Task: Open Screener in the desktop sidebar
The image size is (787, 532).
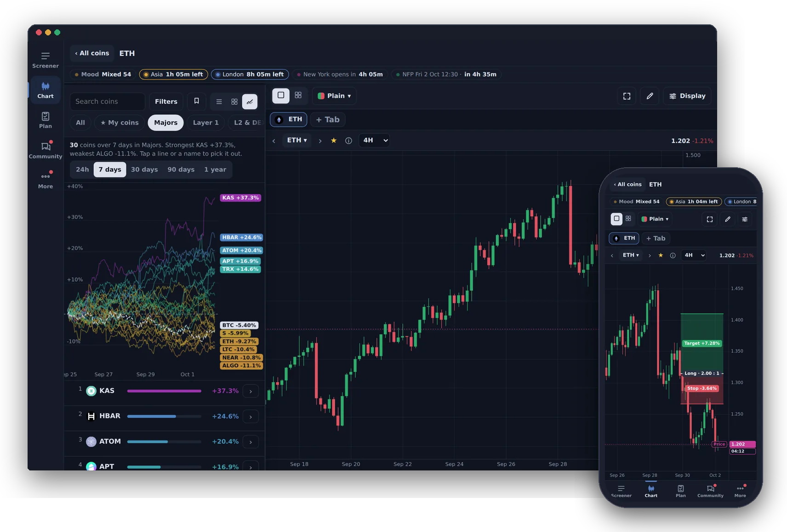Action: pyautogui.click(x=45, y=60)
